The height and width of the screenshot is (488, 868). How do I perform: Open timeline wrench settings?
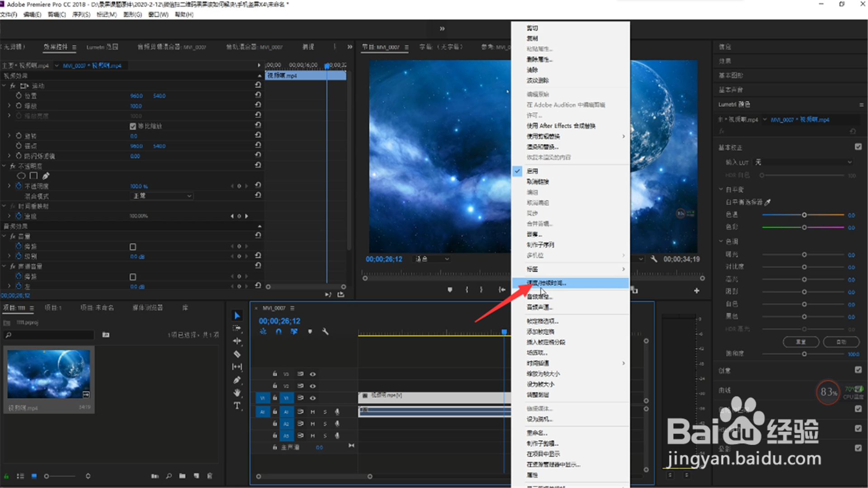325,332
